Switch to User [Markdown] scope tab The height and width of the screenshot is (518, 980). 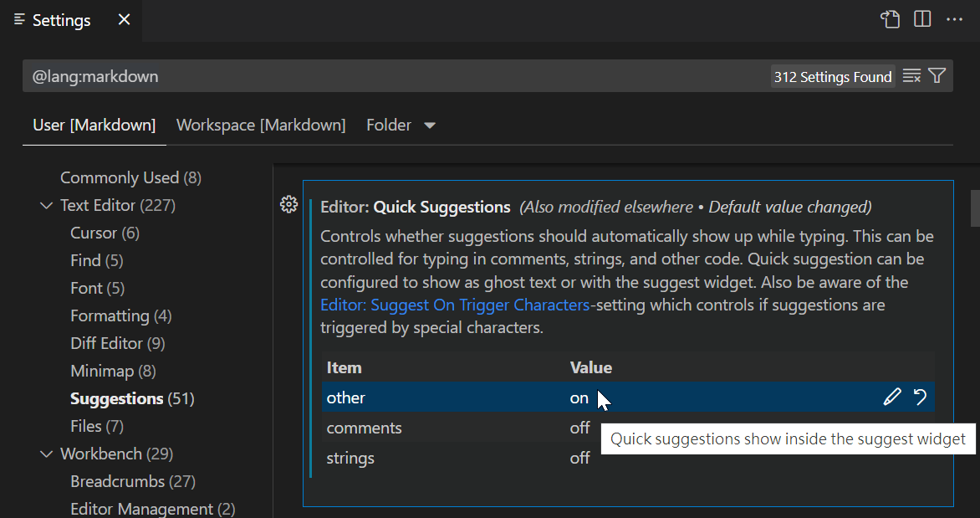coord(94,126)
